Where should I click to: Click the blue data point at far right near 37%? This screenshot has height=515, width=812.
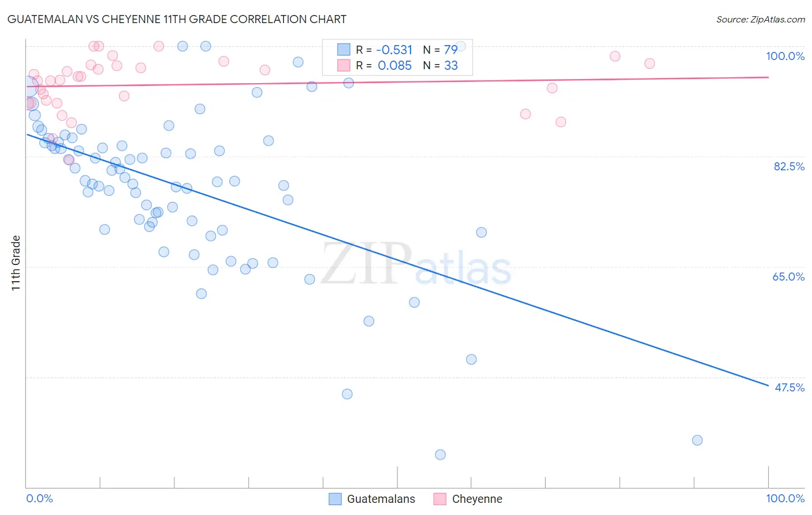tap(697, 441)
